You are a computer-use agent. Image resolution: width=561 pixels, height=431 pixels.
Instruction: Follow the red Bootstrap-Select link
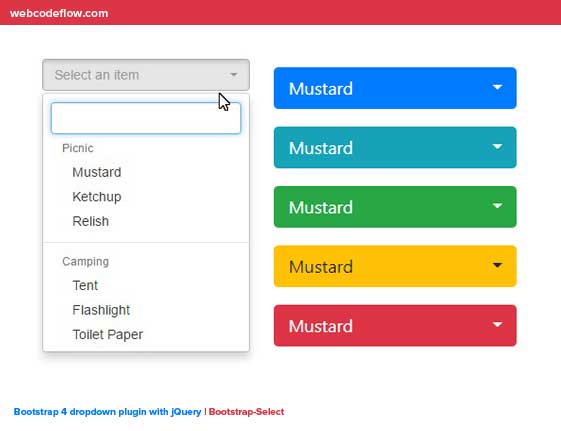(x=246, y=412)
